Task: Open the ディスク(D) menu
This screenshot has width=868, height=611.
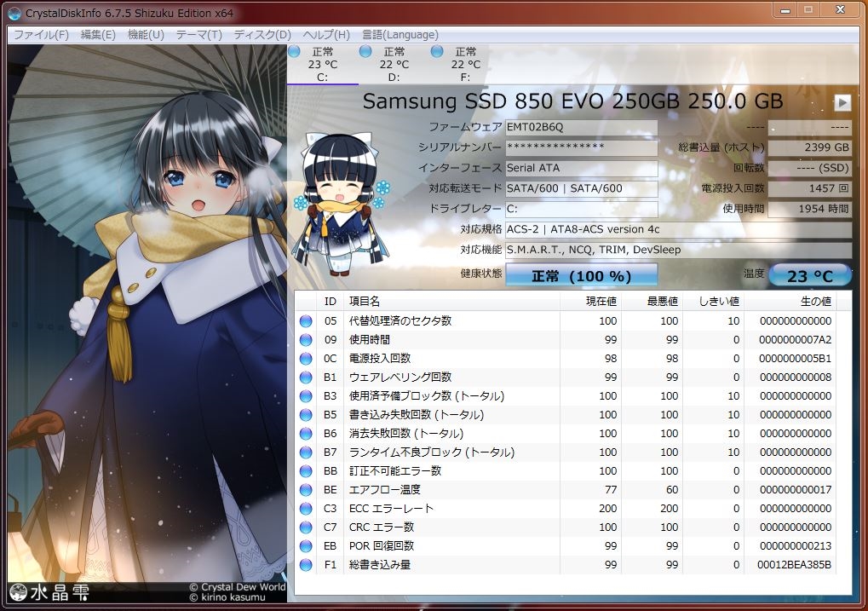Action: (x=262, y=34)
